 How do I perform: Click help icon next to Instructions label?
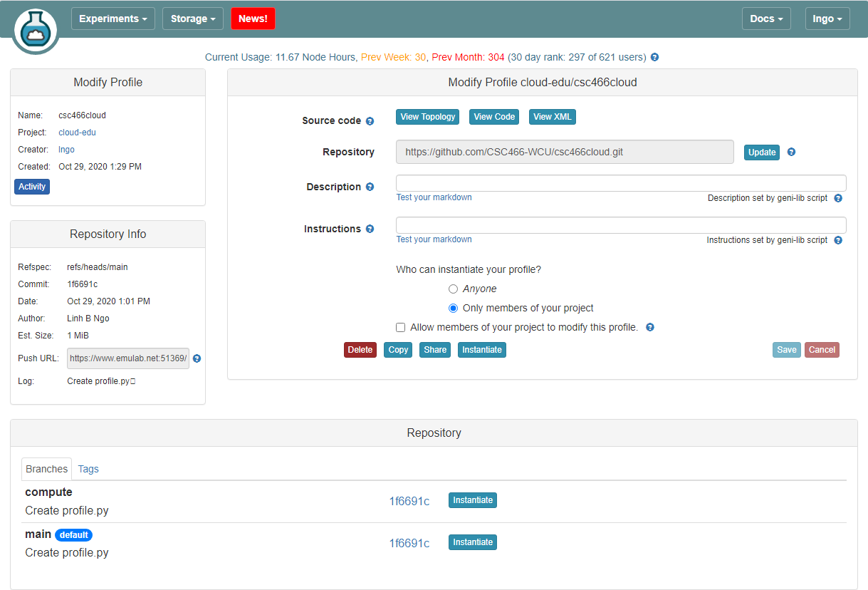[370, 229]
